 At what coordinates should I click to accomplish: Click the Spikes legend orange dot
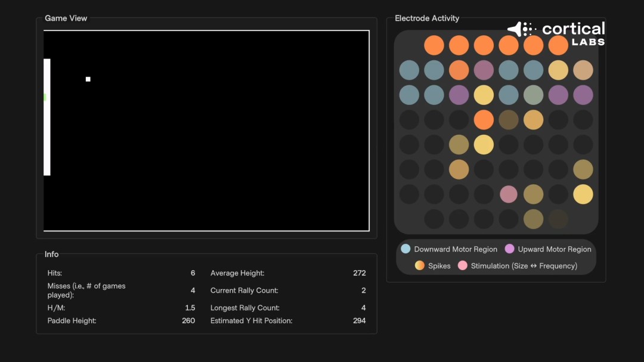tap(420, 265)
